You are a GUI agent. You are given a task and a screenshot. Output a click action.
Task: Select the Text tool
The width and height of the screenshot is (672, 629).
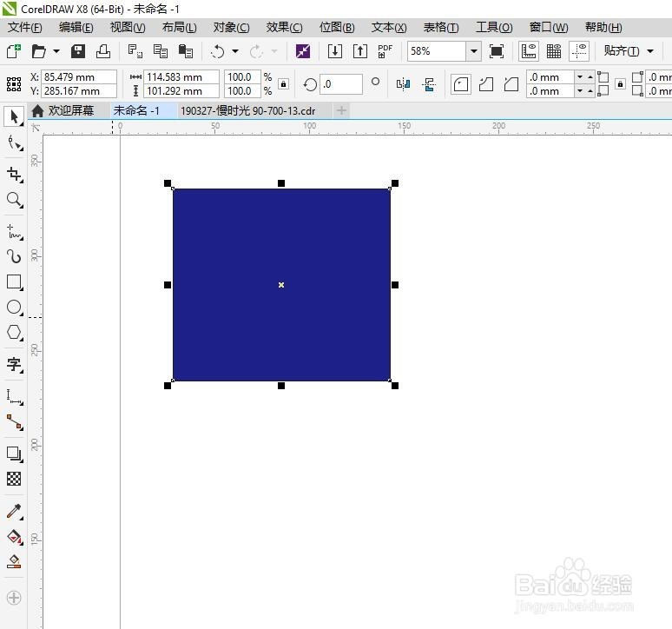[x=15, y=364]
